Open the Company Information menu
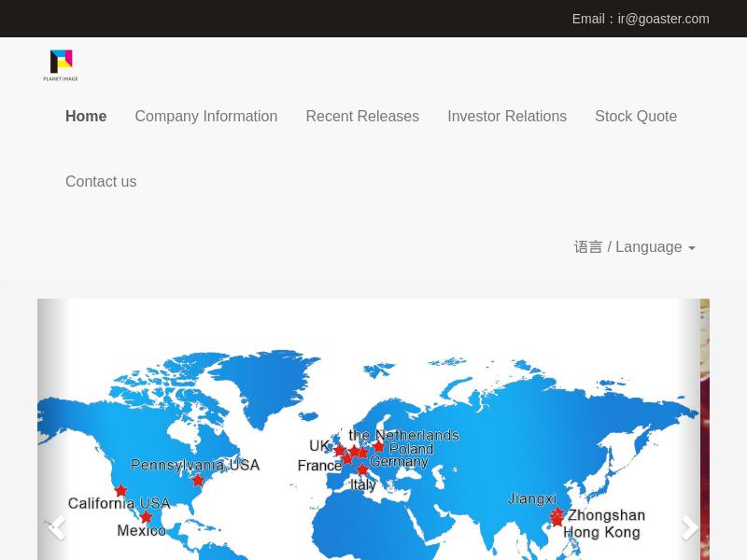The width and height of the screenshot is (747, 560). pyautogui.click(x=205, y=116)
